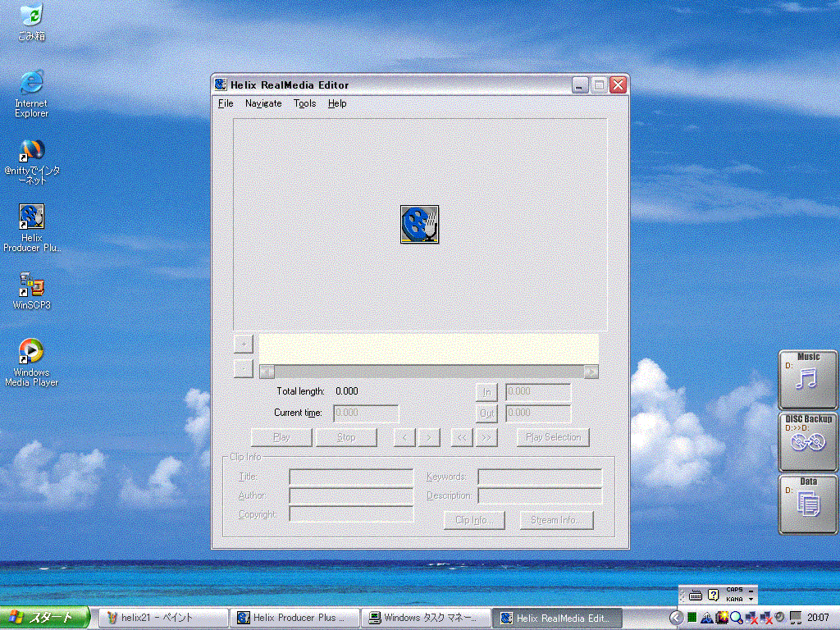
Task: Click the Title input field
Action: click(x=351, y=477)
